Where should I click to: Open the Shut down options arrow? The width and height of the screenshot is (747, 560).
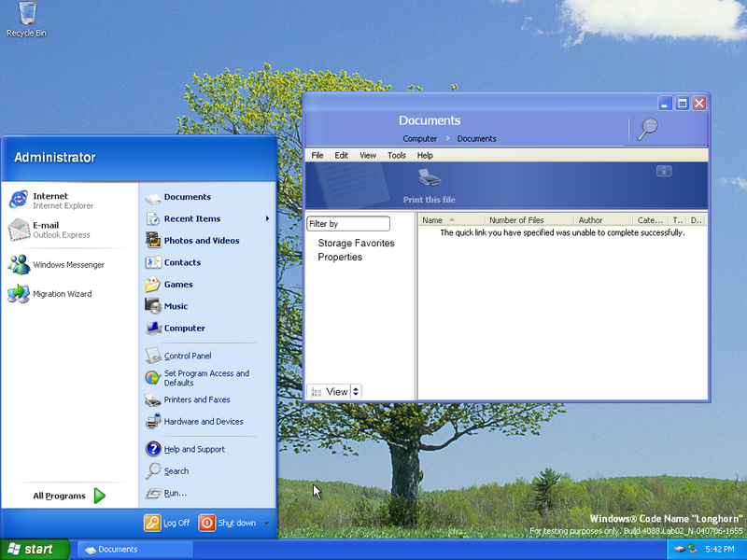coord(266,524)
